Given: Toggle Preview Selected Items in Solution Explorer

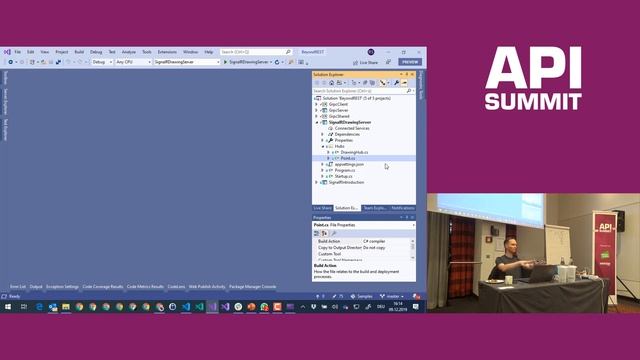Looking at the screenshot, I should (404, 83).
